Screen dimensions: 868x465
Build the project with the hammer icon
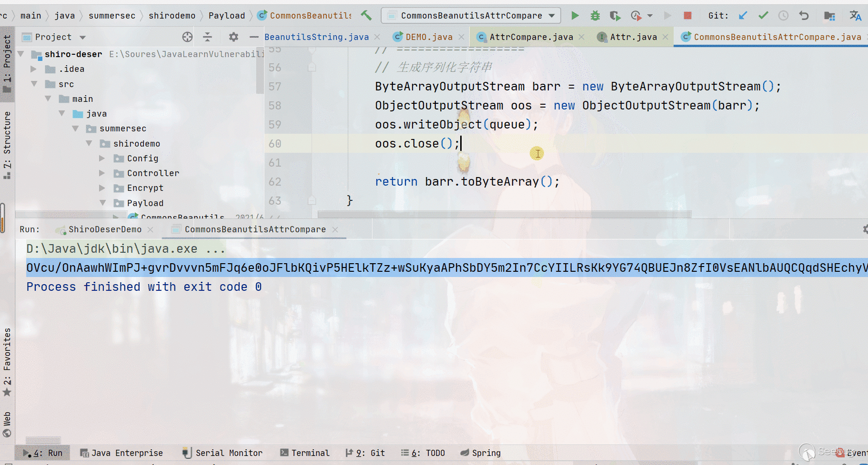[x=366, y=15]
